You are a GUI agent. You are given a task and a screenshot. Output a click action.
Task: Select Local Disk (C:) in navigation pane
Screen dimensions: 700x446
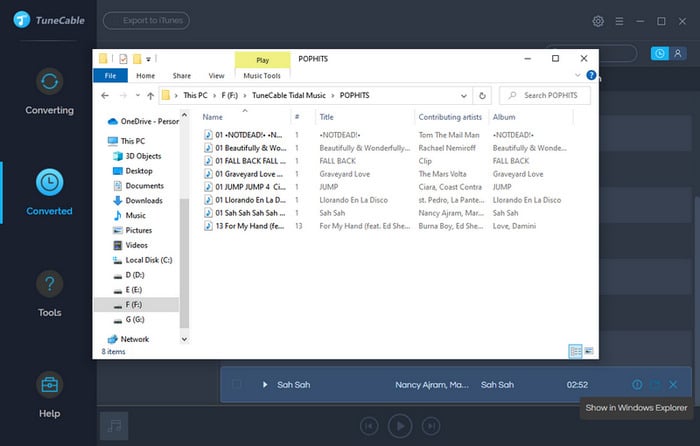tap(142, 260)
